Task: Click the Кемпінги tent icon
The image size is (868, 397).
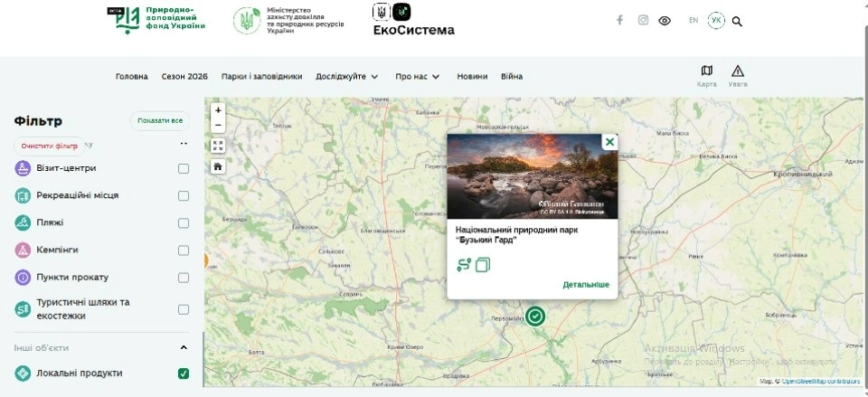Action: coord(23,250)
